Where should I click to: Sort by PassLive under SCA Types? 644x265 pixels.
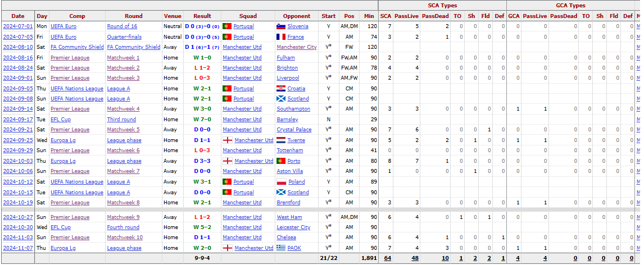point(406,16)
